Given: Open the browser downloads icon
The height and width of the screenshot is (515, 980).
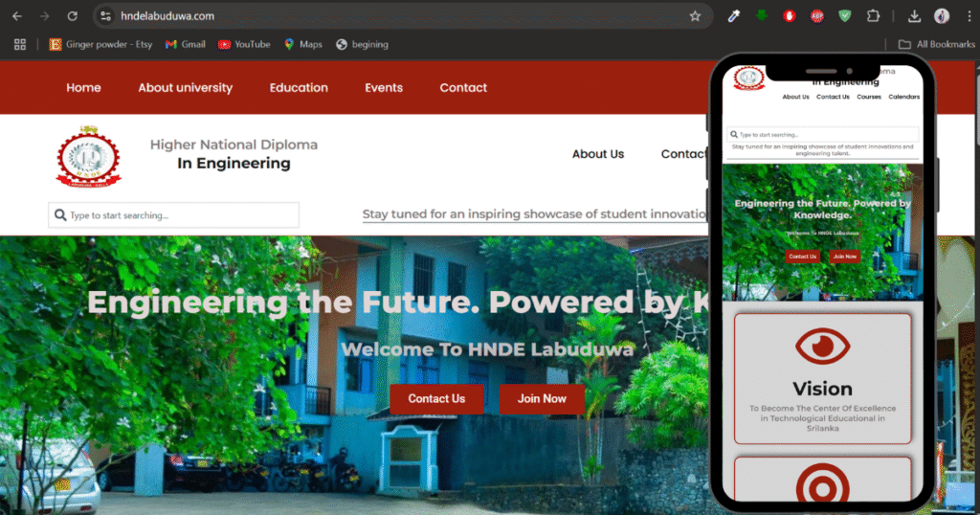Looking at the screenshot, I should point(914,16).
